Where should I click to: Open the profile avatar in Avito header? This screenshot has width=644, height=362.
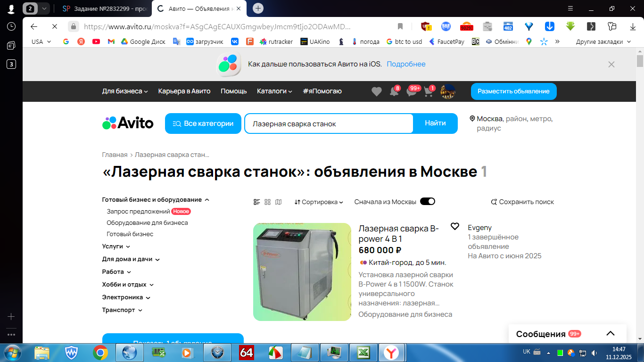pos(448,91)
